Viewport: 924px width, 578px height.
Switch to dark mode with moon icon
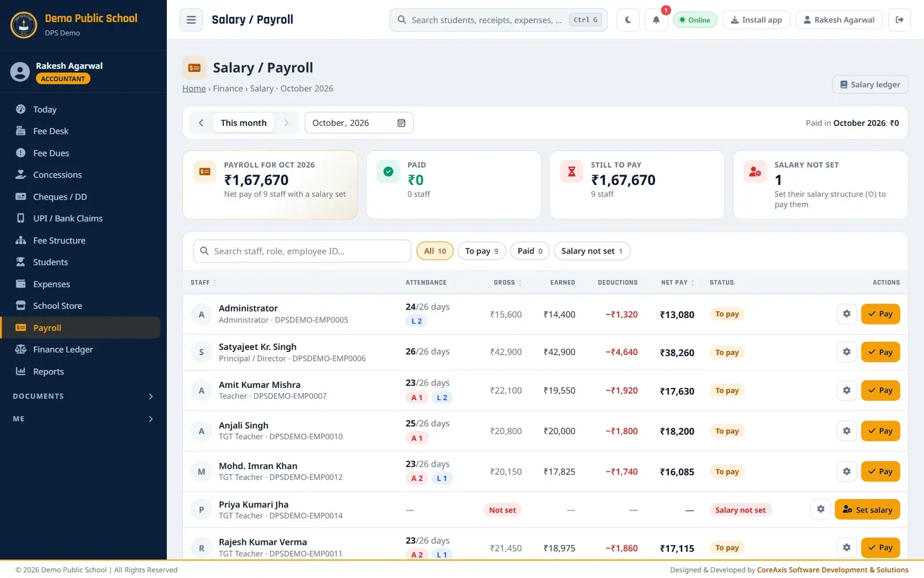click(x=628, y=20)
